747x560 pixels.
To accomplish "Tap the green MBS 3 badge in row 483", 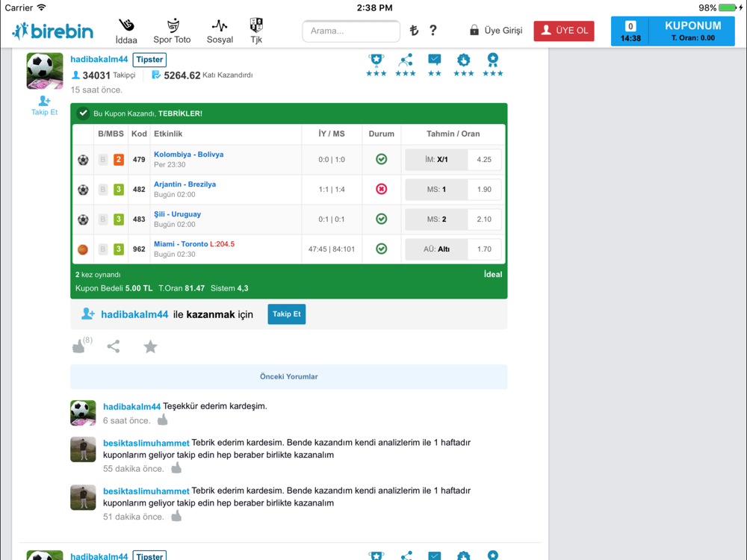I will click(119, 219).
